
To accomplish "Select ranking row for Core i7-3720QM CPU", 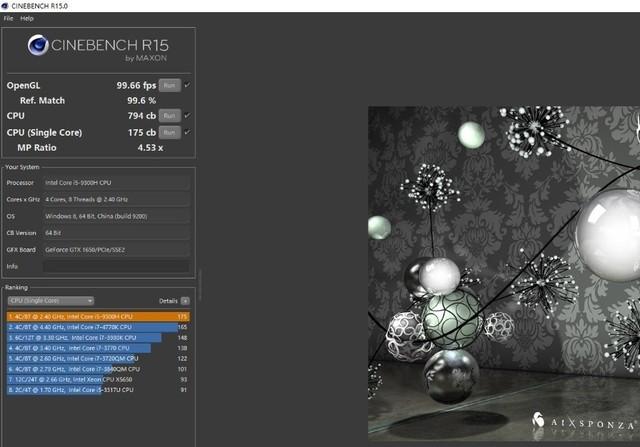I will [x=98, y=358].
